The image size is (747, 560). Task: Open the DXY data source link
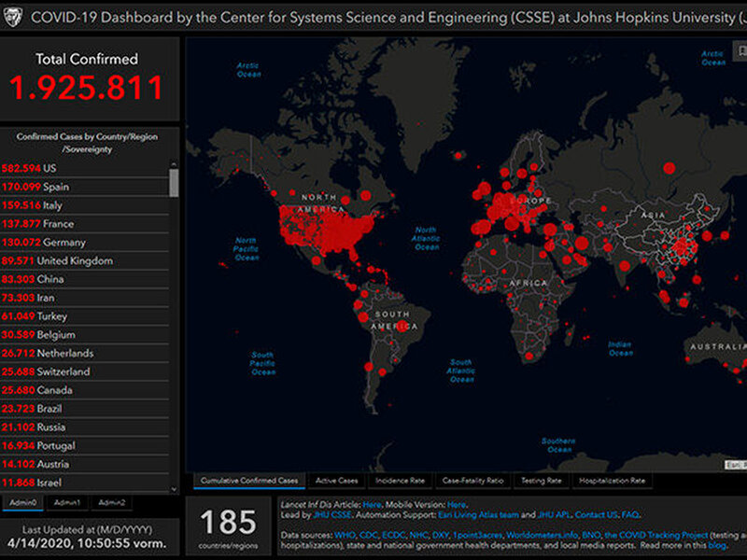click(x=441, y=535)
